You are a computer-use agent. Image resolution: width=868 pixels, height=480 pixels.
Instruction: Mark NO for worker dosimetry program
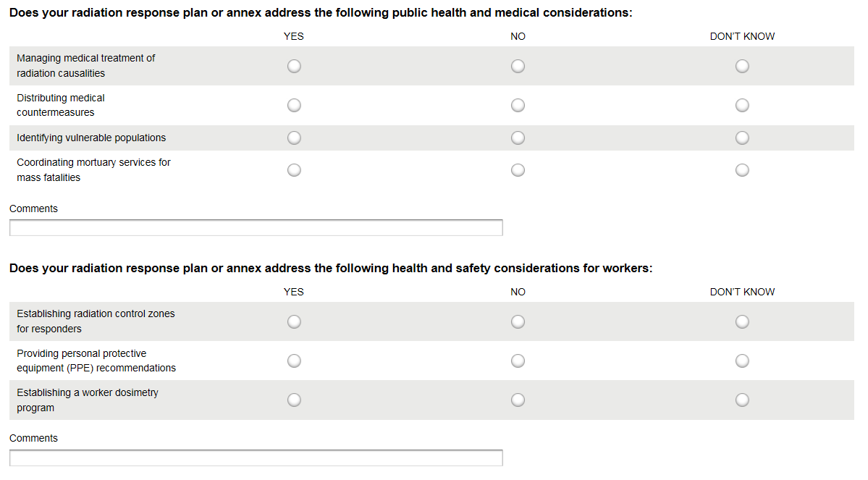[x=518, y=400]
